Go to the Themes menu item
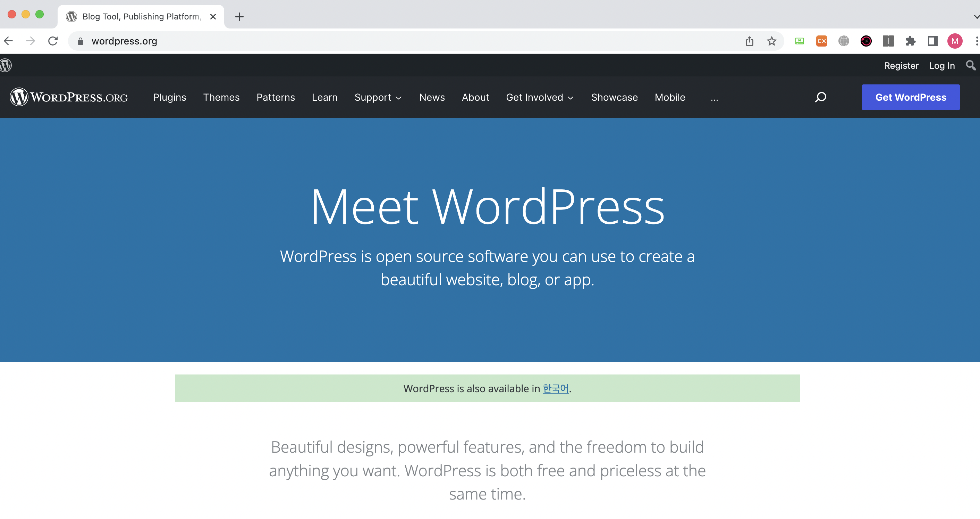 (221, 98)
